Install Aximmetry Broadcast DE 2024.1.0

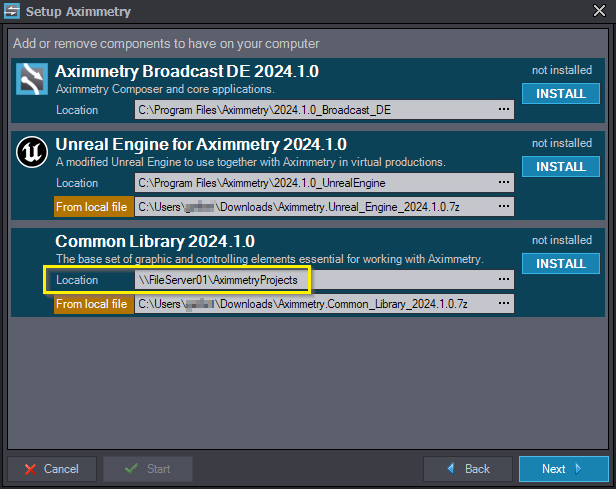(561, 93)
